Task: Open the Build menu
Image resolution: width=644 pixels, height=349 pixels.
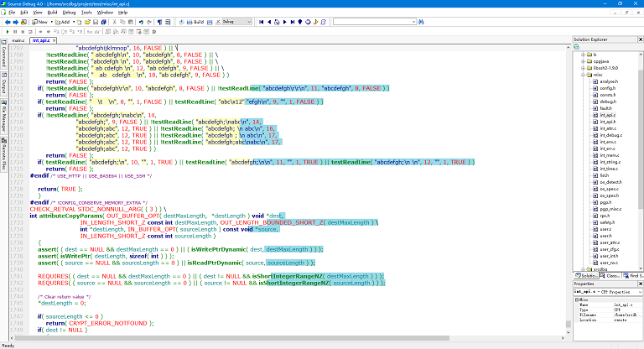Action: tap(53, 13)
